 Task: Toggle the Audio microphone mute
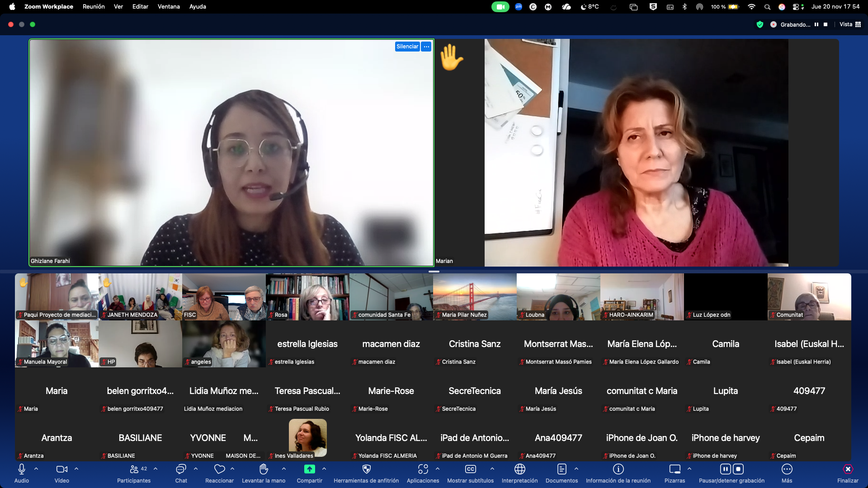pos(21,469)
